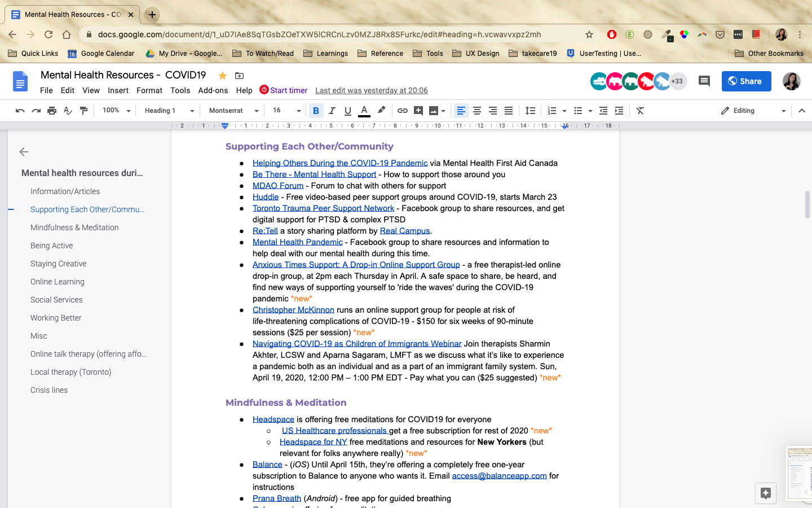The height and width of the screenshot is (508, 812).
Task: Click the Increase indent icon
Action: [619, 111]
